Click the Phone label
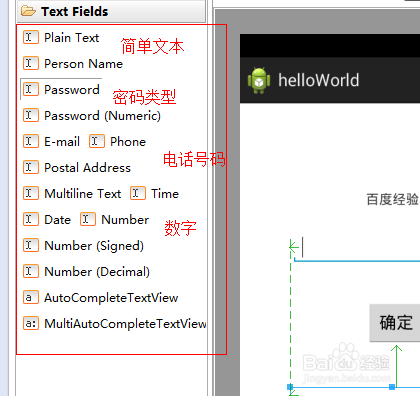Viewport: 420px width, 396px height. pos(128,142)
